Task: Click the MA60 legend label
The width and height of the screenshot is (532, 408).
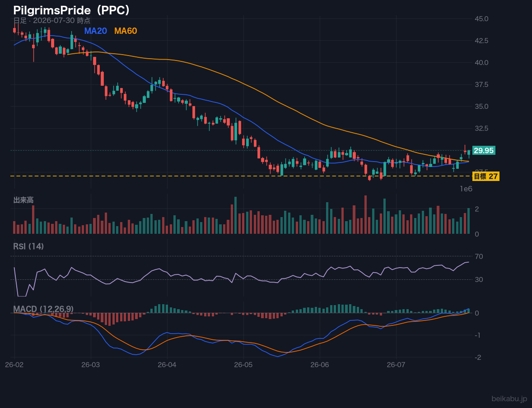Action: (x=126, y=31)
